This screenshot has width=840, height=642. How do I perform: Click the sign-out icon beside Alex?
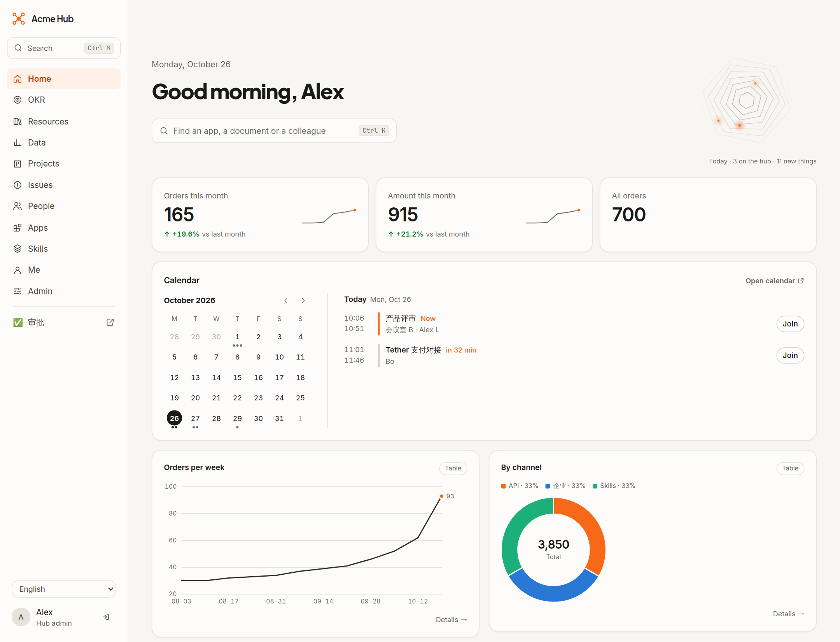[106, 617]
